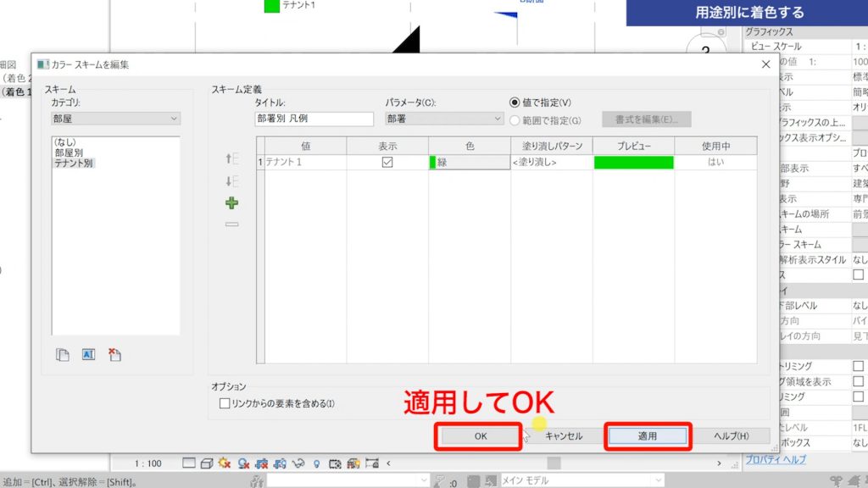Remove the selected value row
Image resolution: width=868 pixels, height=488 pixels.
pos(231,225)
